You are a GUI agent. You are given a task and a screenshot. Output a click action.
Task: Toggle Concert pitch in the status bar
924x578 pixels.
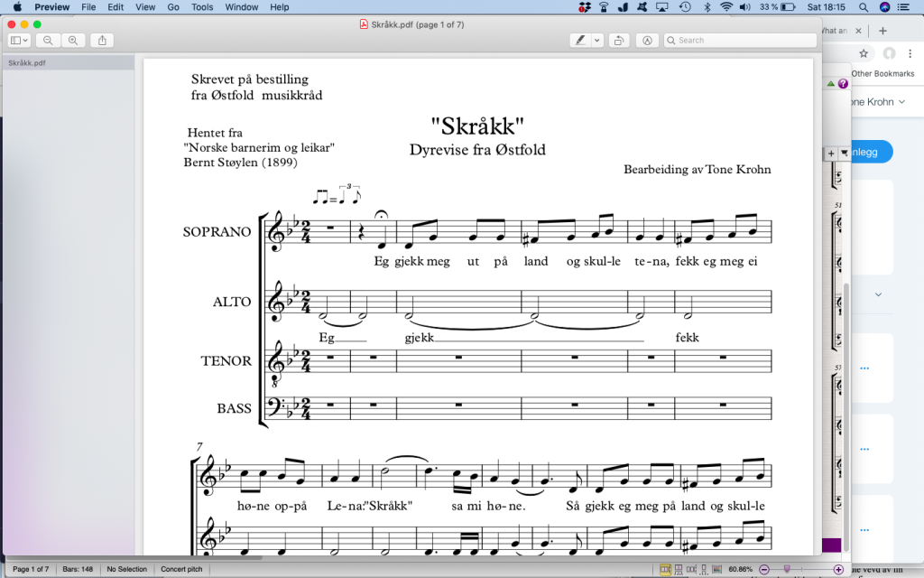pyautogui.click(x=180, y=569)
